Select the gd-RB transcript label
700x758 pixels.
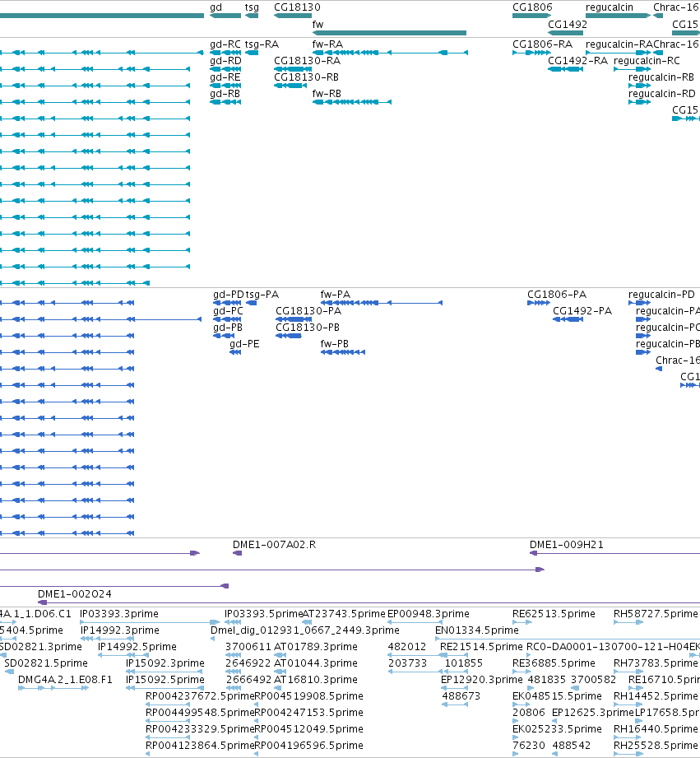225,94
